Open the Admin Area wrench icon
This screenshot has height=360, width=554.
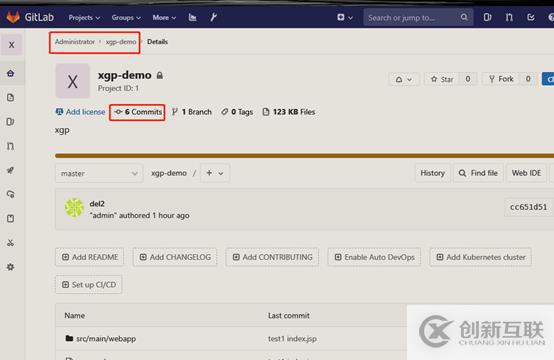[x=213, y=17]
